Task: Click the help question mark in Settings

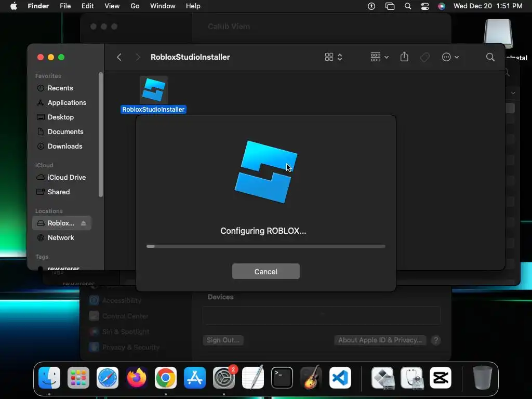Action: (436, 340)
